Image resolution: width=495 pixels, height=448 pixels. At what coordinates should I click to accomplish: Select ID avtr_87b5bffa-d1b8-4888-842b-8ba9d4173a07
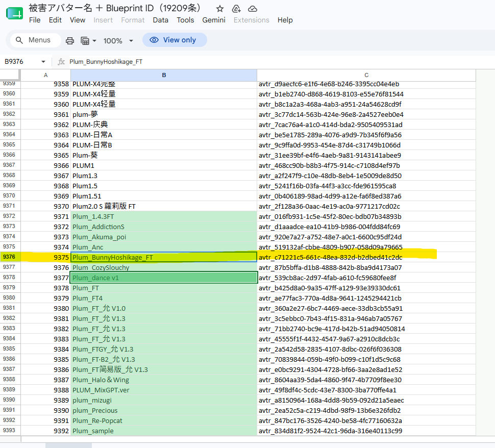(366, 267)
